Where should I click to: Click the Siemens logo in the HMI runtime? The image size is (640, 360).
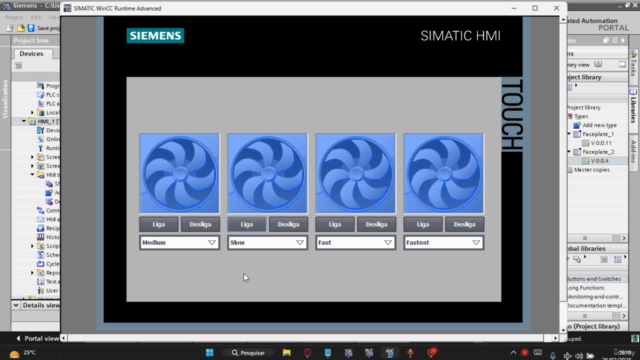coord(155,36)
